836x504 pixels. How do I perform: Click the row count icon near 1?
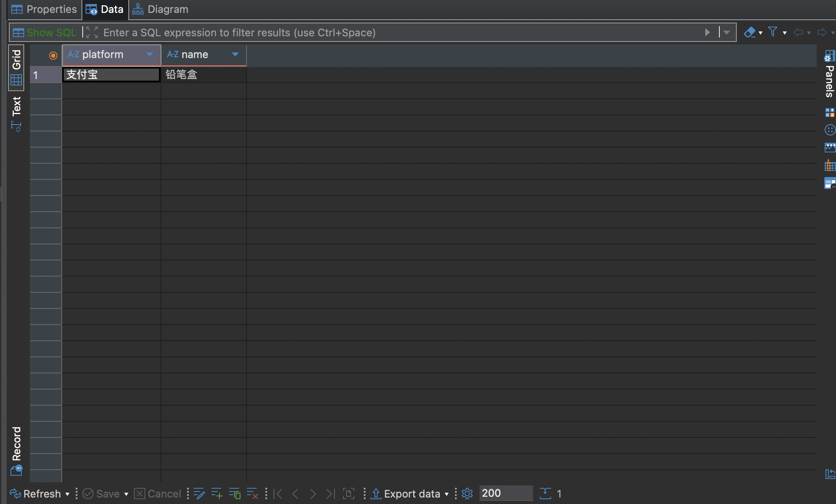pyautogui.click(x=545, y=493)
